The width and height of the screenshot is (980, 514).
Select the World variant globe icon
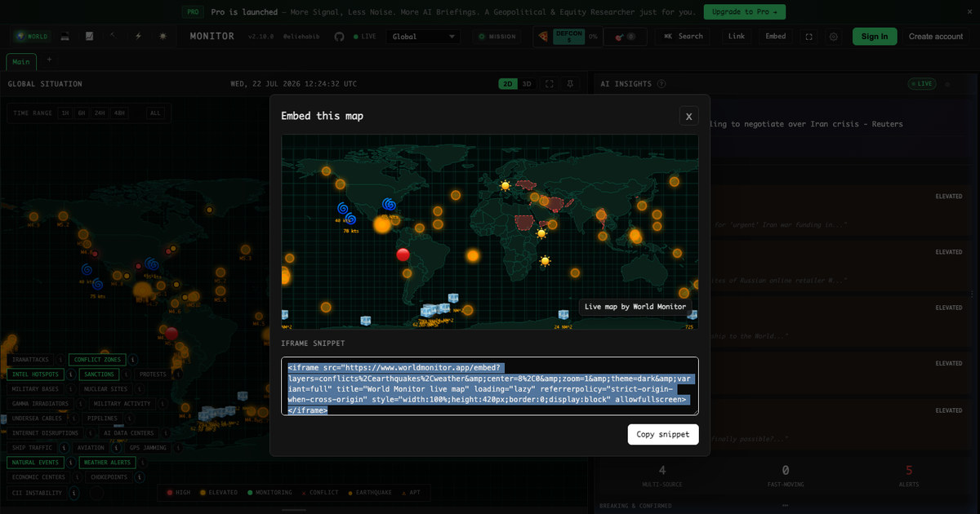32,36
